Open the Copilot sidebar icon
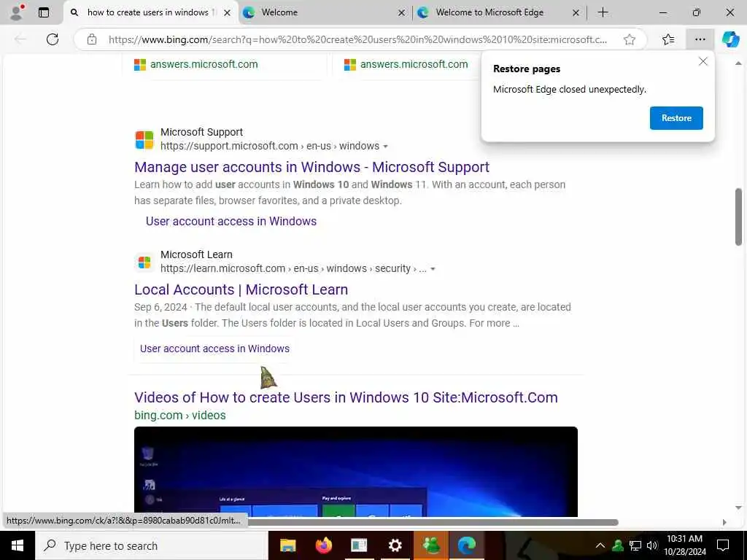 click(730, 39)
